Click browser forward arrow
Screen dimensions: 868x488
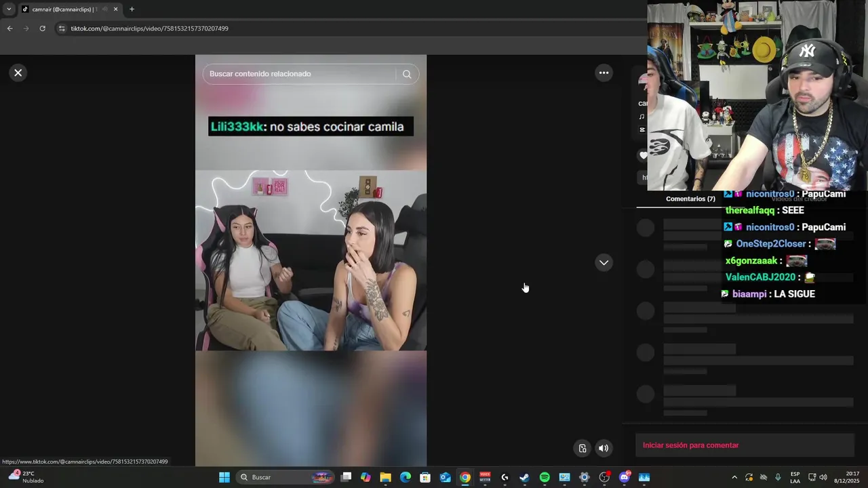tap(26, 28)
